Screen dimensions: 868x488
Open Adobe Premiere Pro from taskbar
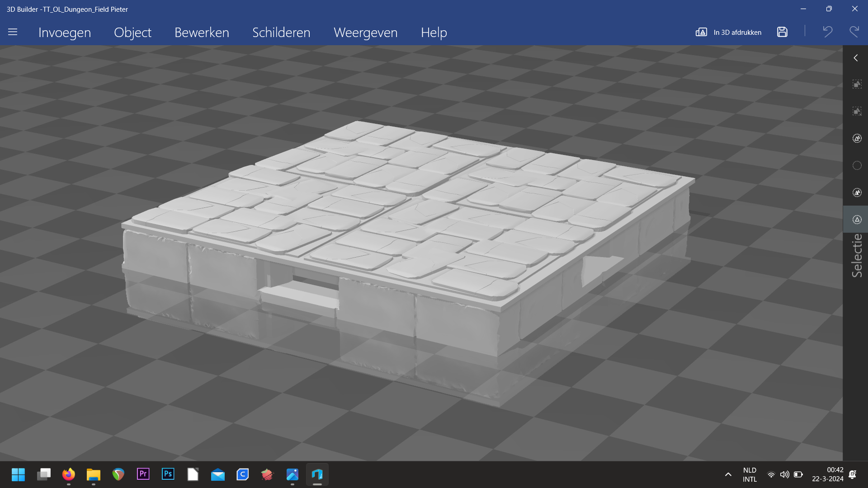tap(143, 474)
